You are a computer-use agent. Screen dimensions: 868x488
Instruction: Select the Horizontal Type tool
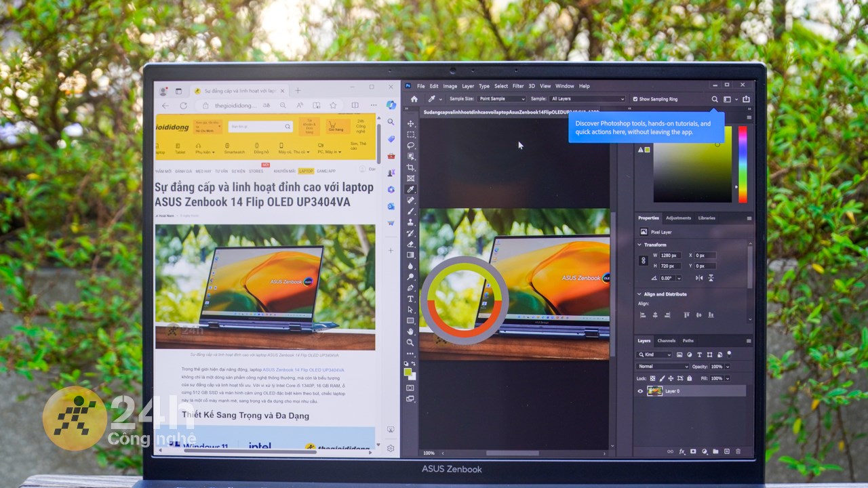pos(410,299)
